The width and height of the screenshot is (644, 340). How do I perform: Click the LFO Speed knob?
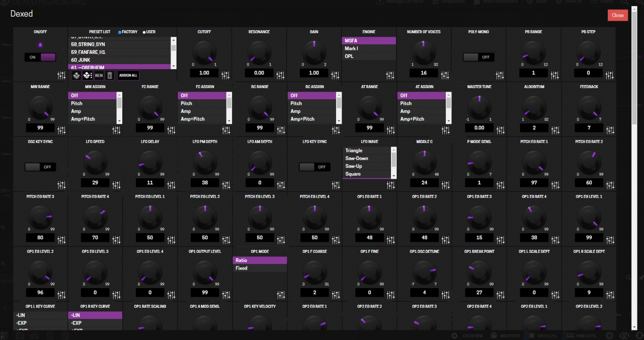click(95, 162)
